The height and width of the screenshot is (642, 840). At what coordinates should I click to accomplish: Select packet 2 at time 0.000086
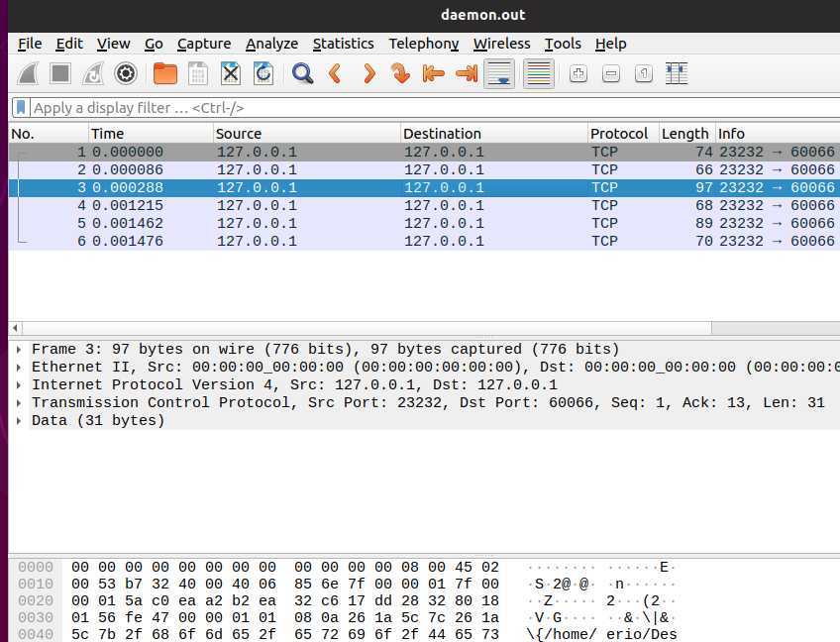(424, 169)
